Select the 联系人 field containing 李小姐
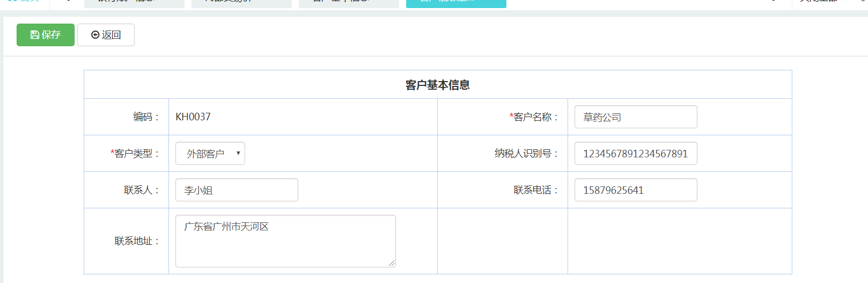This screenshot has height=283, width=868. point(237,190)
